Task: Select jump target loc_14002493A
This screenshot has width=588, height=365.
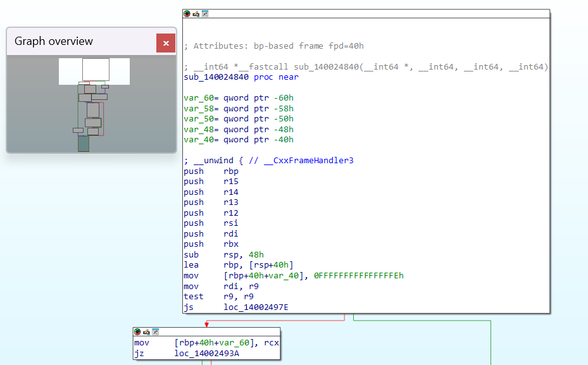Action: pos(207,354)
